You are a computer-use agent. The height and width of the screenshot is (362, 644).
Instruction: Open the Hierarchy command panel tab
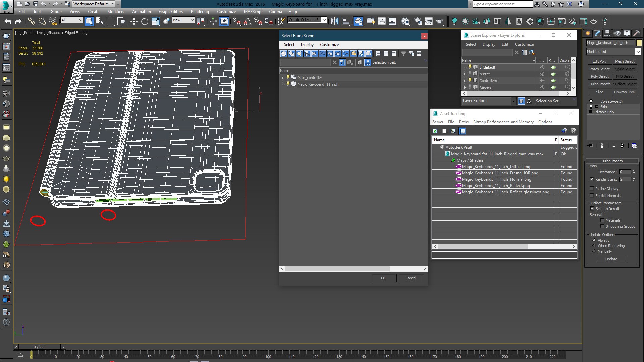tap(607, 33)
